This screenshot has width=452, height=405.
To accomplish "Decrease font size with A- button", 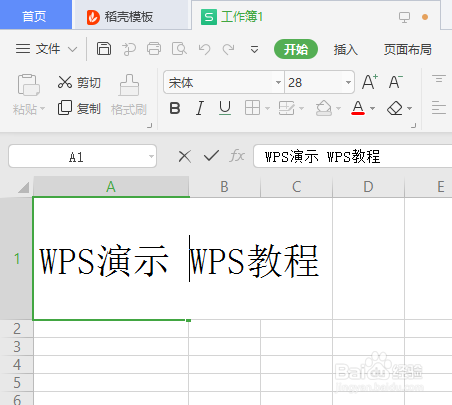I will 396,82.
